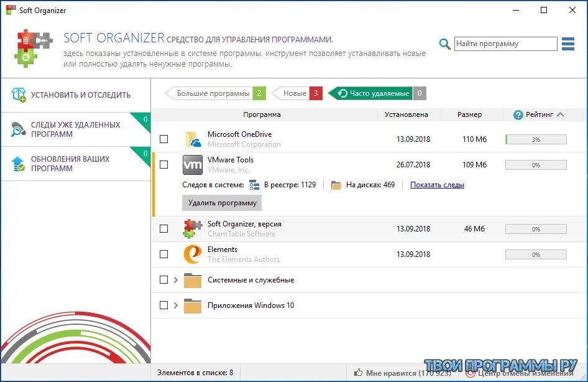Click the Удалить программу button
Screen dimensions: 588x382
[222, 203]
